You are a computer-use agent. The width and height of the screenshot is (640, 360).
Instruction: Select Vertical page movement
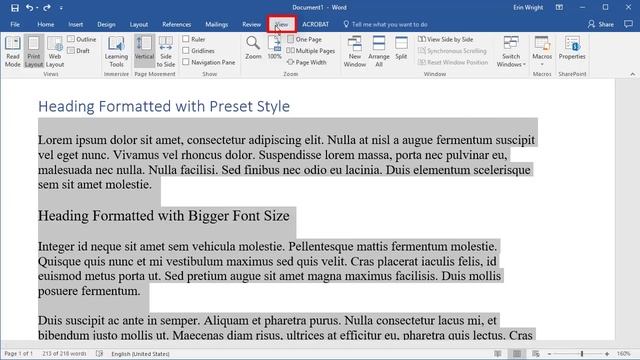point(144,51)
